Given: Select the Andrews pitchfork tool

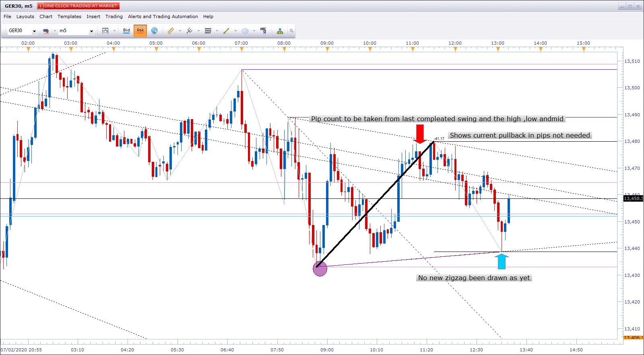Looking at the screenshot, I should point(190,31).
